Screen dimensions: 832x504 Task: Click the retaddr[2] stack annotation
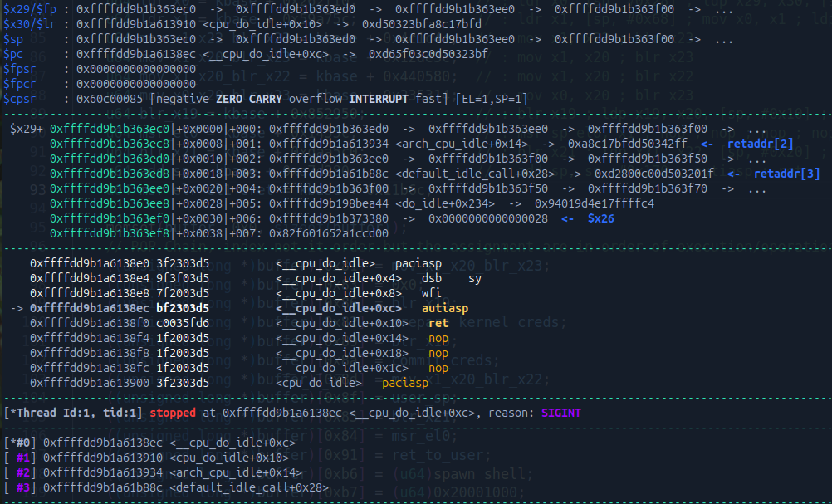pos(761,144)
